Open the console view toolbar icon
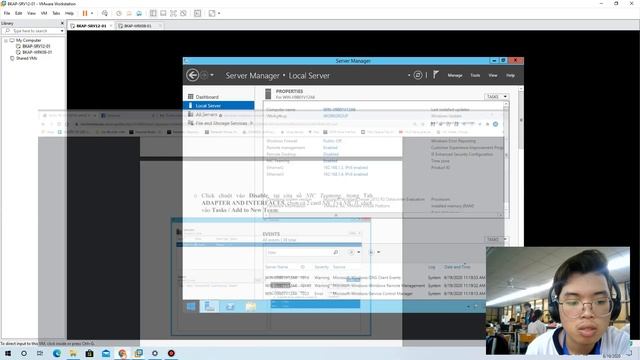 tap(198, 13)
